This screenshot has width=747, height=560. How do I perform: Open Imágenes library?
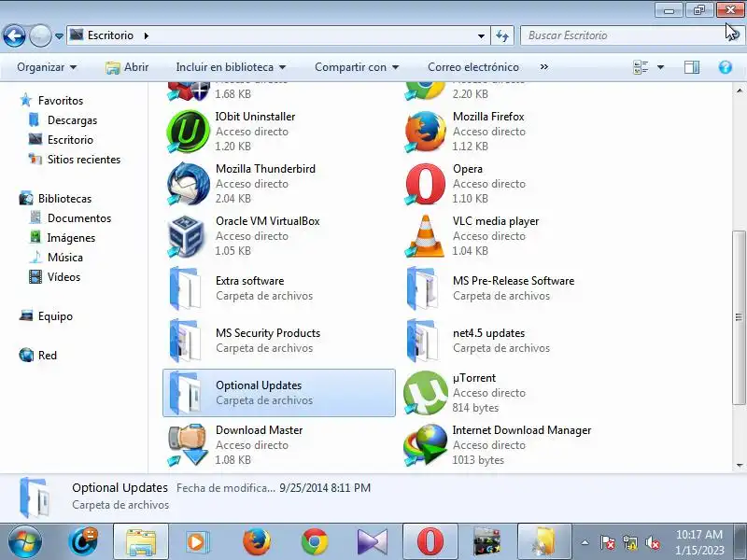(x=71, y=238)
